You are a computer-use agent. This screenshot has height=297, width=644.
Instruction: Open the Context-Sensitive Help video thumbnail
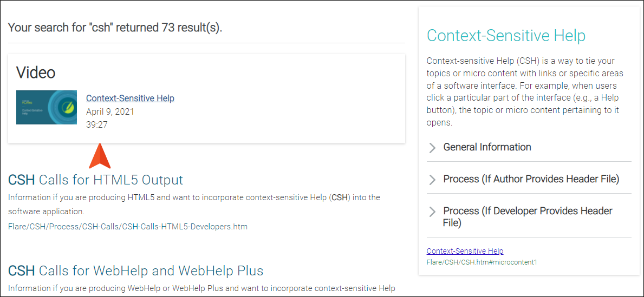tap(47, 108)
